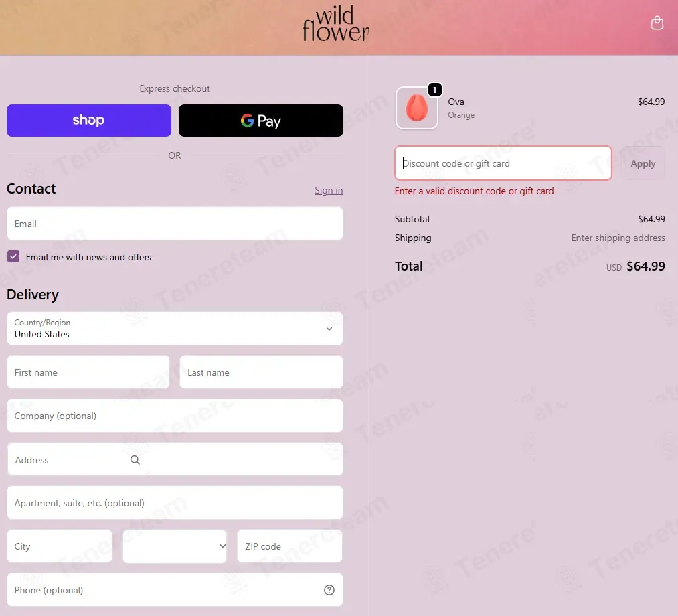The width and height of the screenshot is (678, 616).
Task: Click the Apartment, suite, etc. field
Action: pos(175,503)
